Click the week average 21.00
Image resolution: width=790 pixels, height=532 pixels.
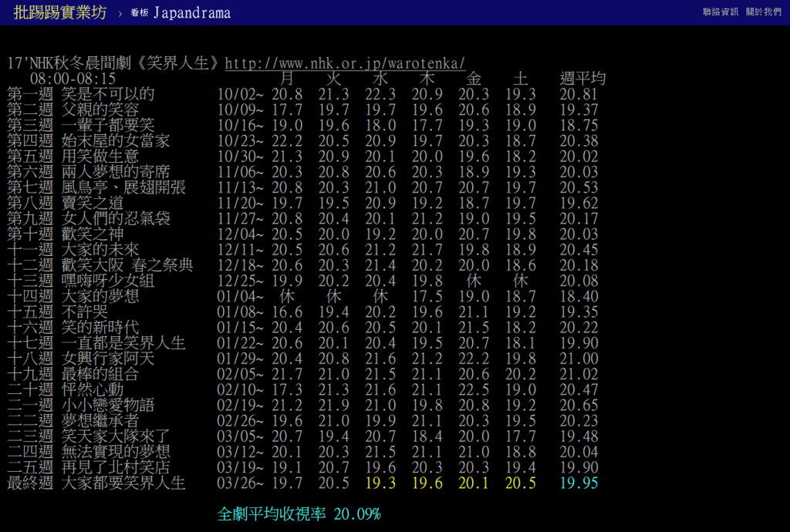click(579, 359)
